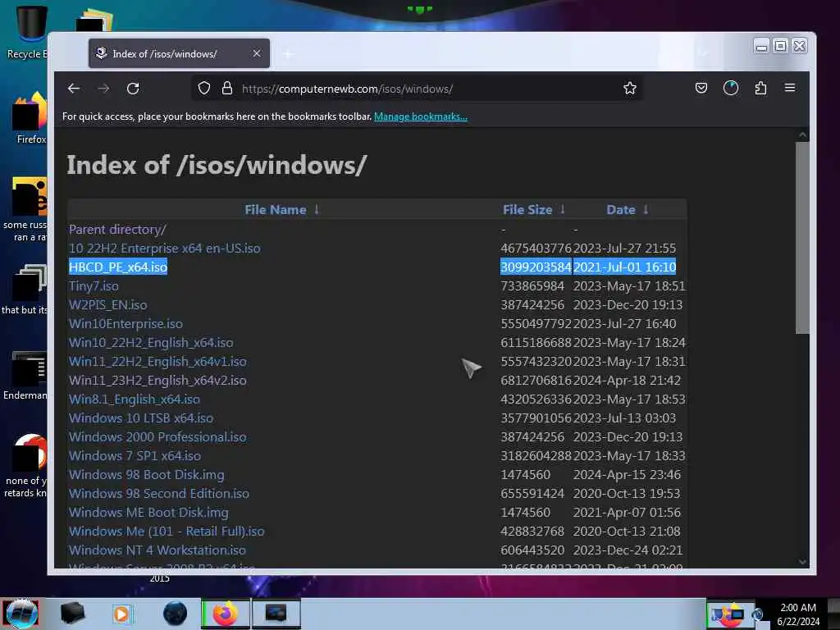Open the Tiny7.iso link
Screen dimensions: 840x630
94,286
